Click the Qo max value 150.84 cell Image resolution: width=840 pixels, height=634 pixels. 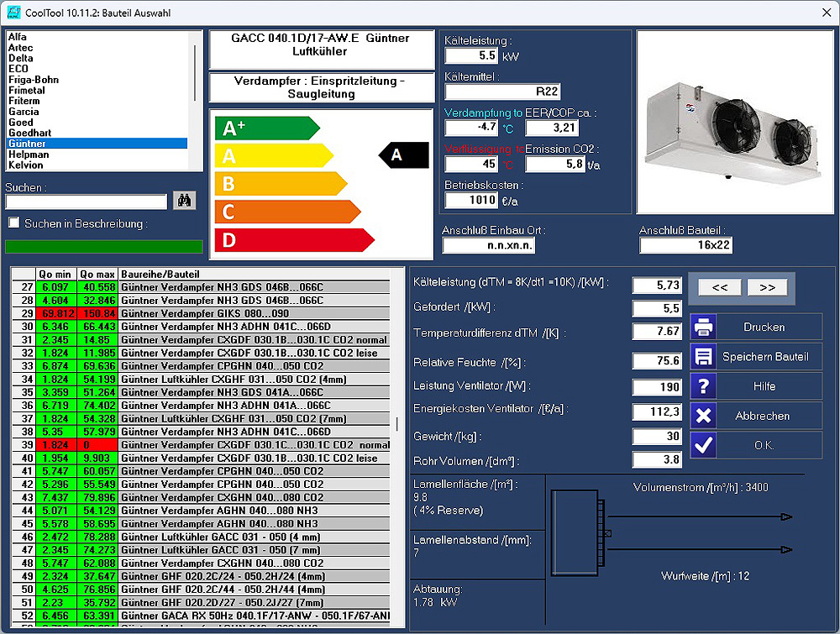pos(97,314)
